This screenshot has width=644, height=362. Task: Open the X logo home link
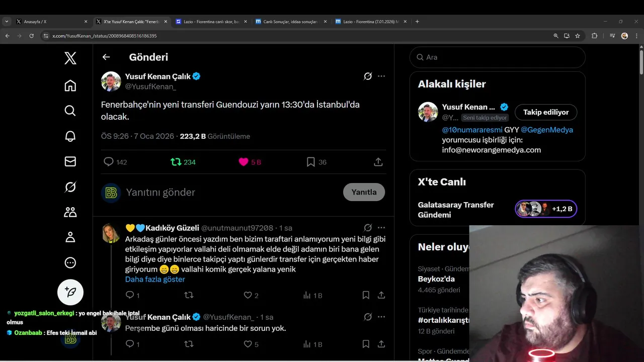tap(70, 58)
